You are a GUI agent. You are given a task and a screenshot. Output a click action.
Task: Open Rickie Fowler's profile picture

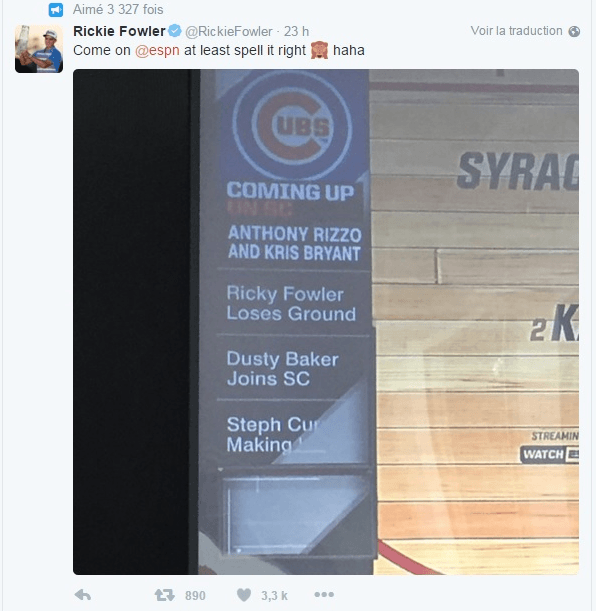[x=39, y=49]
